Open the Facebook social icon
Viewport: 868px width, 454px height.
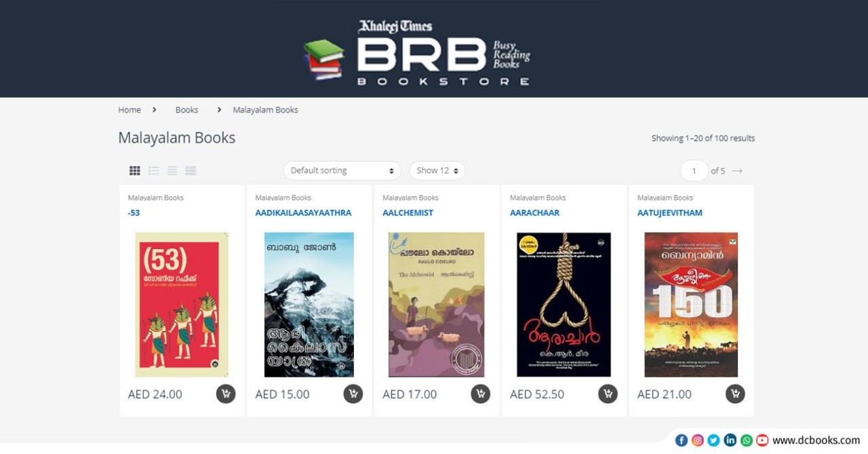(x=682, y=440)
